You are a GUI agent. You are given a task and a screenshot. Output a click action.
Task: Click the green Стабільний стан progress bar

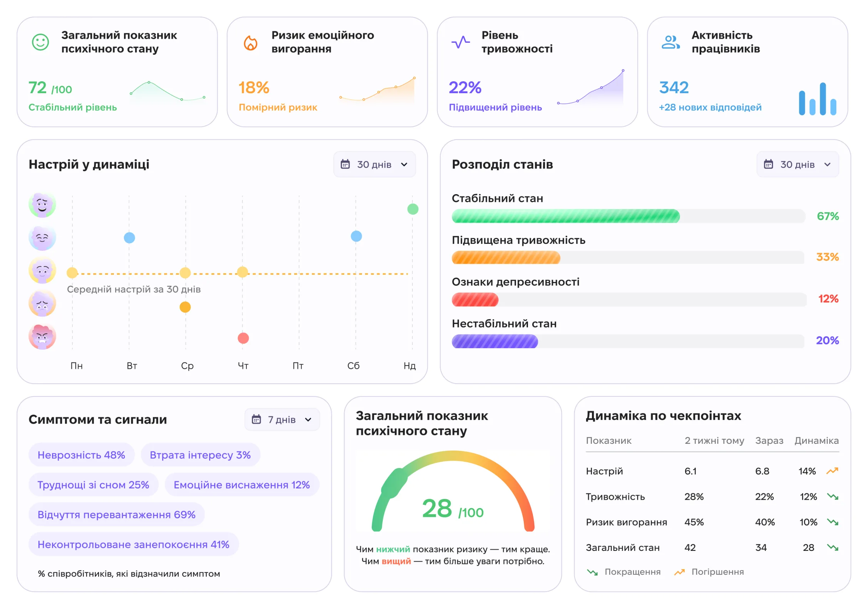click(566, 216)
